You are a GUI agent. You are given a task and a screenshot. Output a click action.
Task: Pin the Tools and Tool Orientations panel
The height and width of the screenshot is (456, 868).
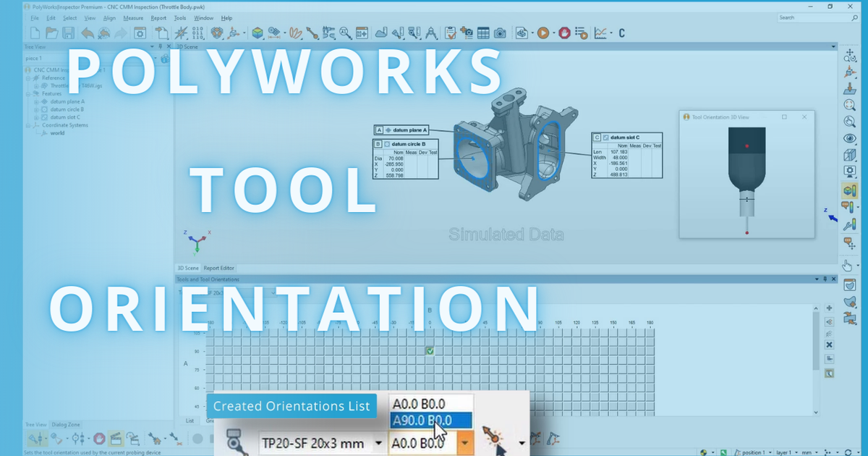tap(825, 279)
